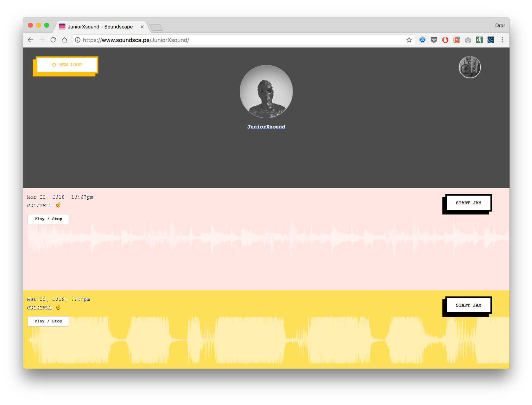Screen dimensions: 532x405
Task: Open the camera screenshot extension
Action: tap(468, 40)
